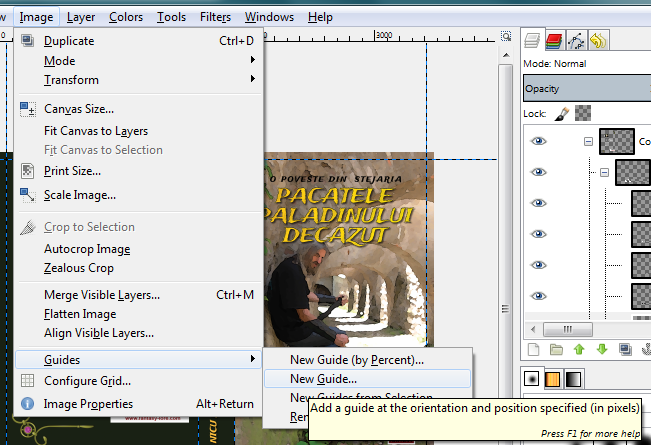Choose Align Visible Layers

click(x=138, y=333)
